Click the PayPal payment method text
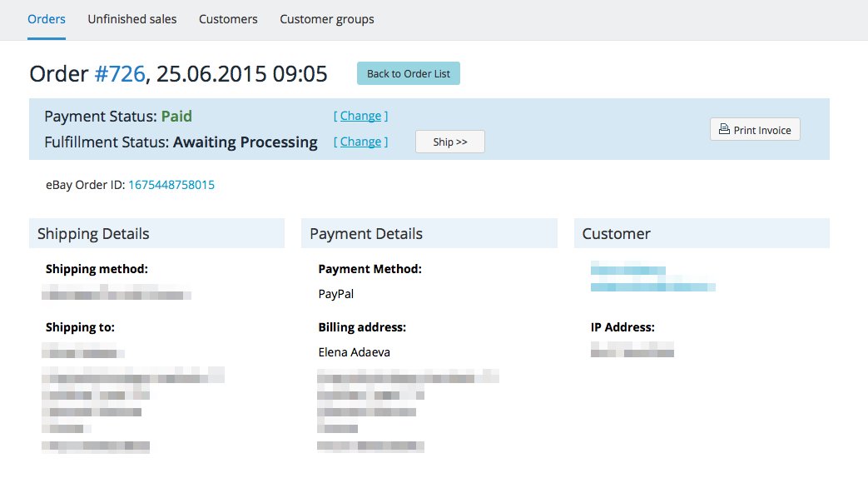868x483 pixels. pyautogui.click(x=336, y=294)
